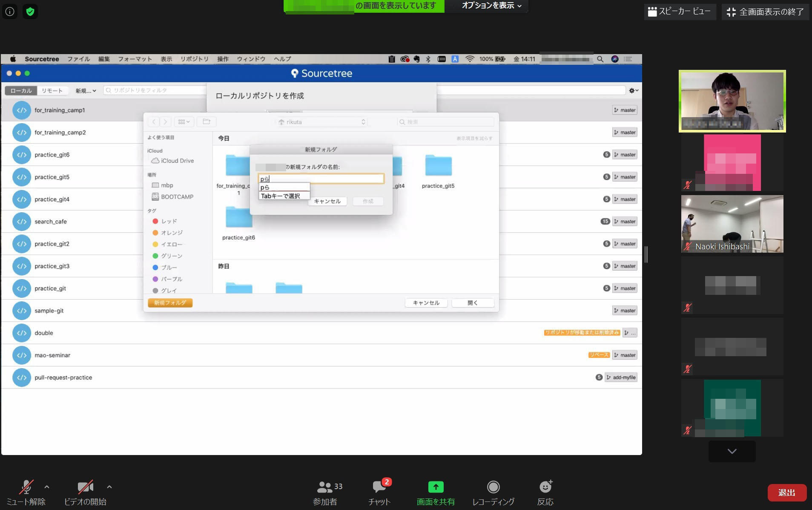812x510 pixels.
Task: Start recording with the Recording icon
Action: (493, 487)
